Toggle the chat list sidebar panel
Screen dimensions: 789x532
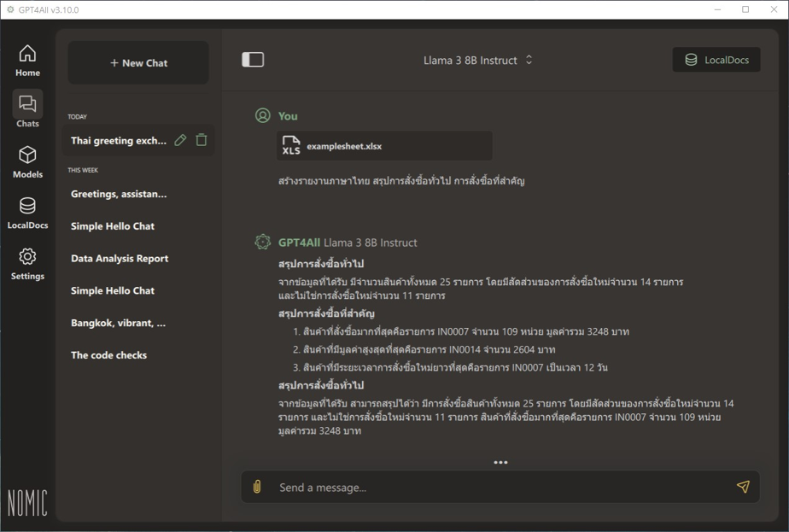pos(253,60)
